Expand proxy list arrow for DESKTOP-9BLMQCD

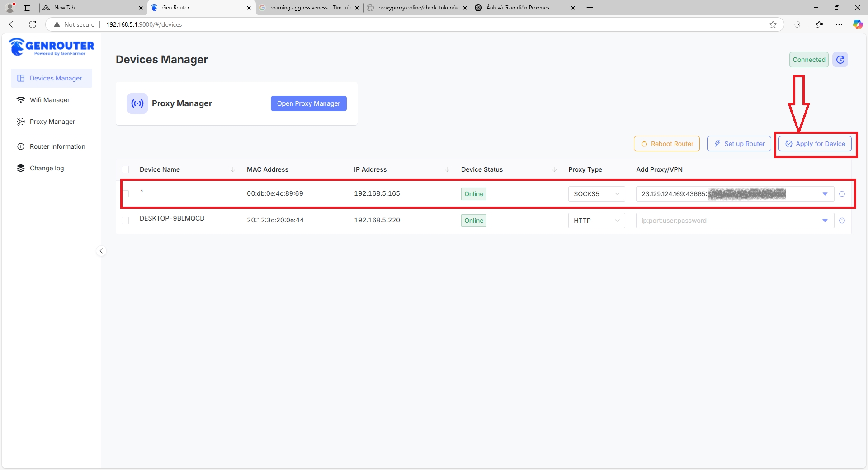pos(825,221)
